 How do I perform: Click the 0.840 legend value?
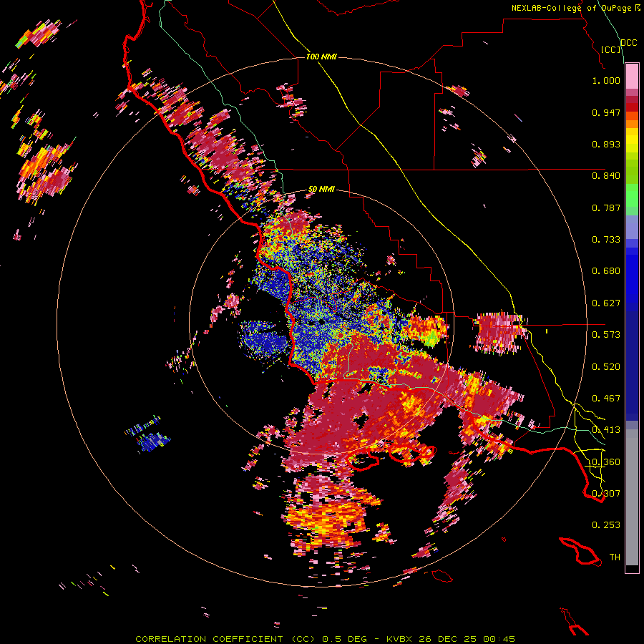pyautogui.click(x=606, y=176)
